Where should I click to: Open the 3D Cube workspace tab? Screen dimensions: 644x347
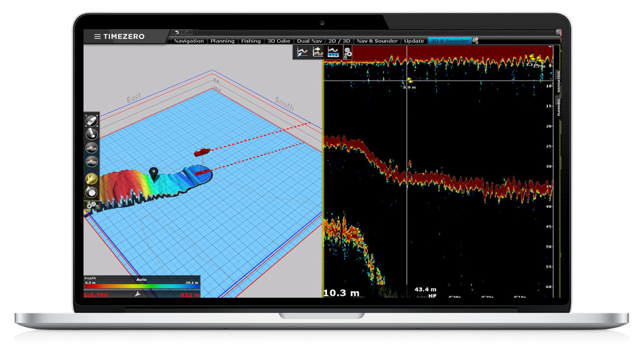click(x=279, y=41)
